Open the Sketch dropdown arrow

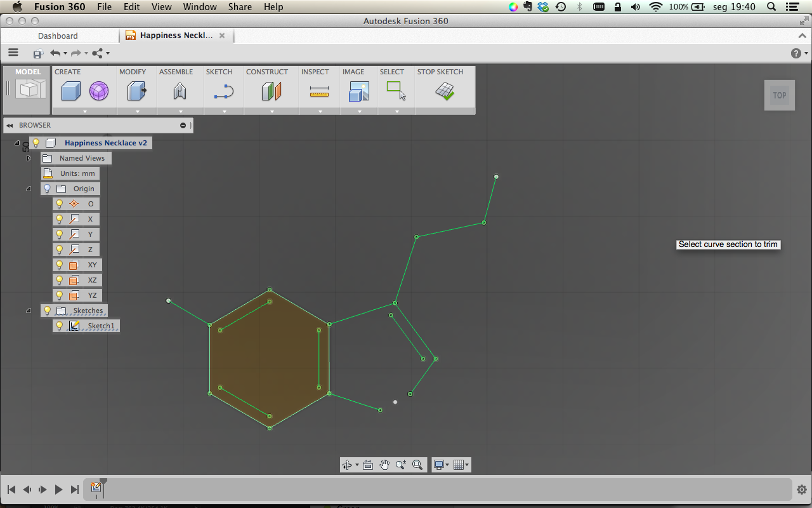point(224,111)
